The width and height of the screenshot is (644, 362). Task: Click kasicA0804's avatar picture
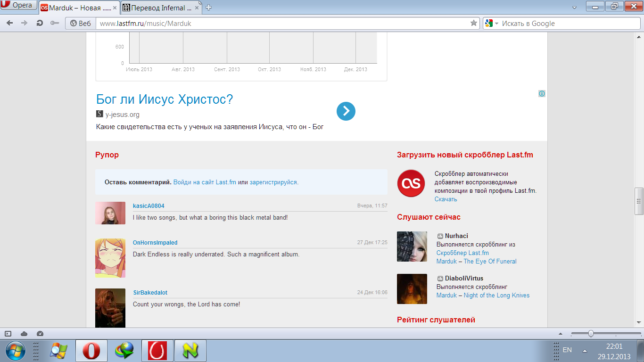point(110,213)
